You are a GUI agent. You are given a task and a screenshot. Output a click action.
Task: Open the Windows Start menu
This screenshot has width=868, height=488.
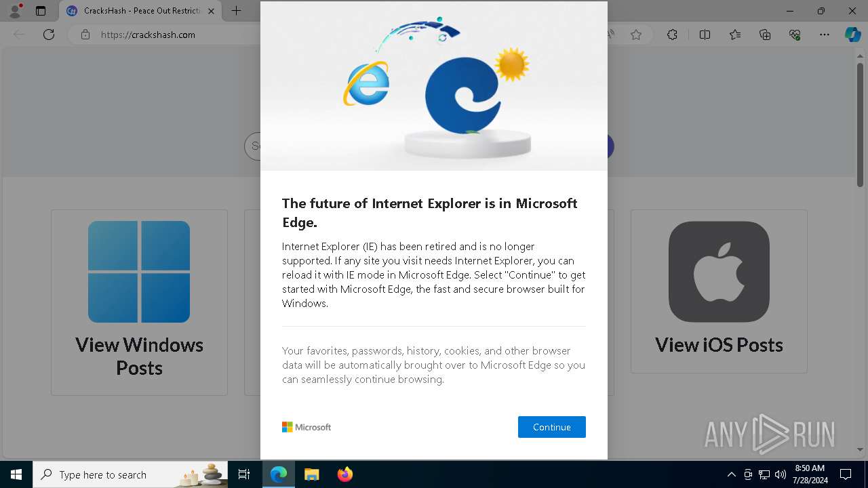pyautogui.click(x=16, y=474)
